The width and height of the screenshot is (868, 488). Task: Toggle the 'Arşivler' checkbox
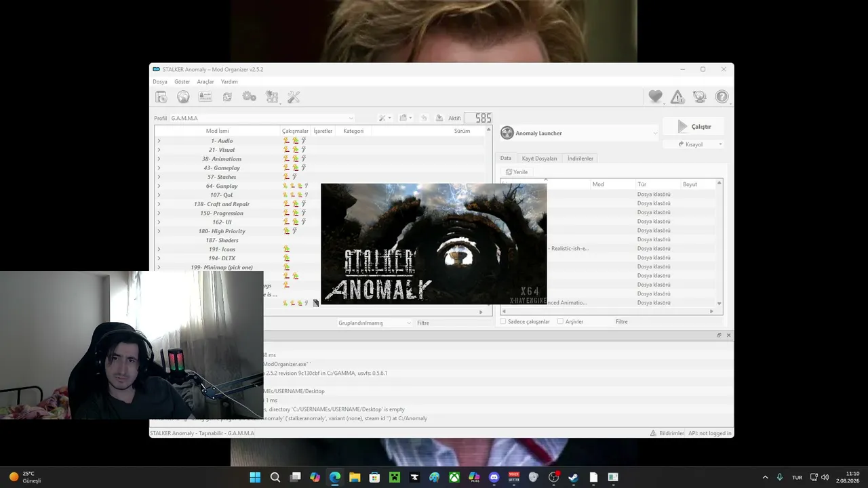point(560,321)
